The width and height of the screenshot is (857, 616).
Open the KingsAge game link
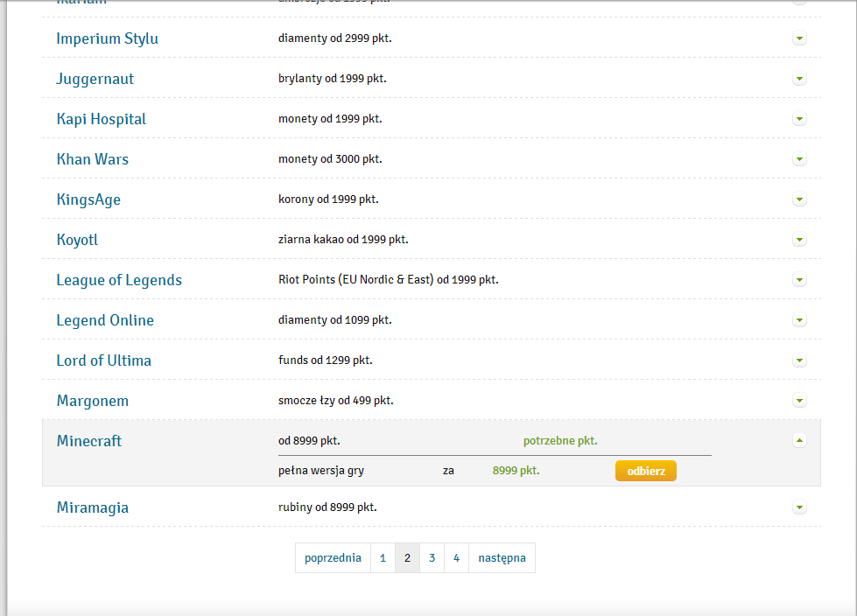coord(88,199)
